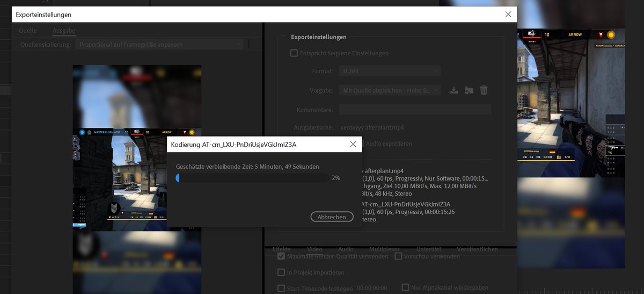Collapse the Exporteinstellungen section chevron
The image size is (644, 294).
point(283,37)
